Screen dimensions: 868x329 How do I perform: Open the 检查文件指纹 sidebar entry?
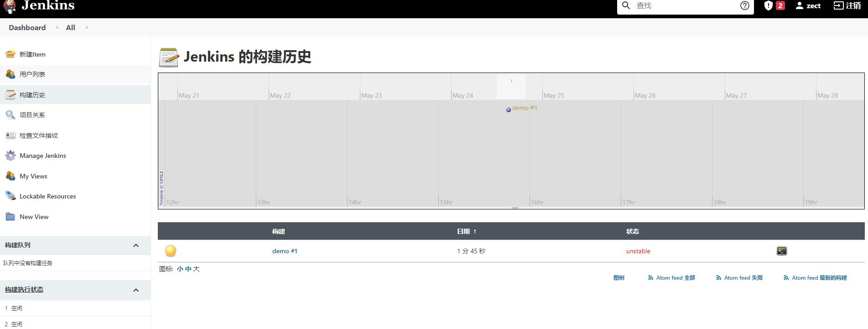[39, 136]
